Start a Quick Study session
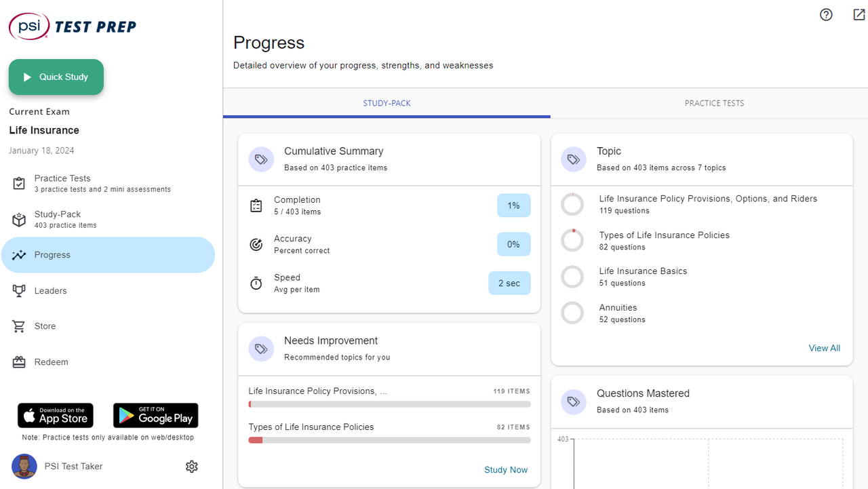 pos(56,77)
